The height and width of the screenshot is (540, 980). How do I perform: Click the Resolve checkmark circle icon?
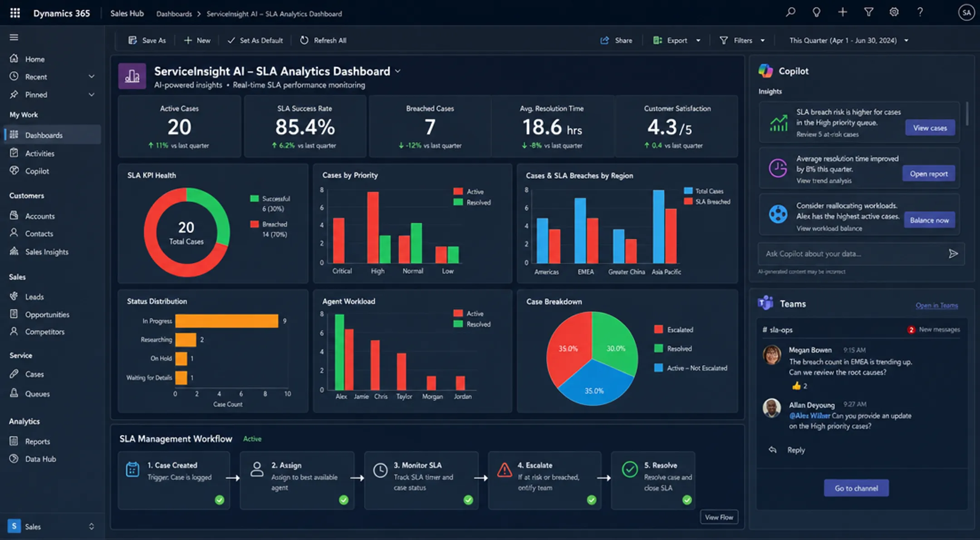pyautogui.click(x=630, y=469)
